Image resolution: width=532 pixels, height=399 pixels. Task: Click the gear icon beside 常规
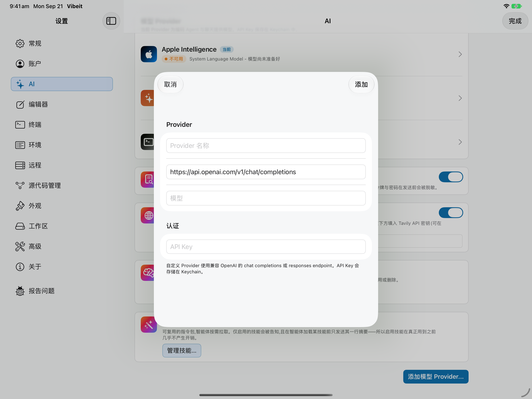click(20, 43)
